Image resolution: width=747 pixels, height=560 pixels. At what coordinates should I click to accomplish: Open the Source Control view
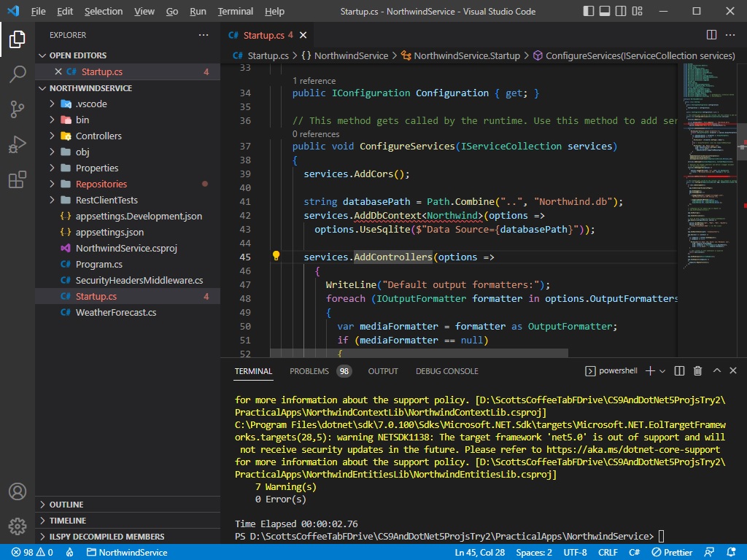(18, 109)
